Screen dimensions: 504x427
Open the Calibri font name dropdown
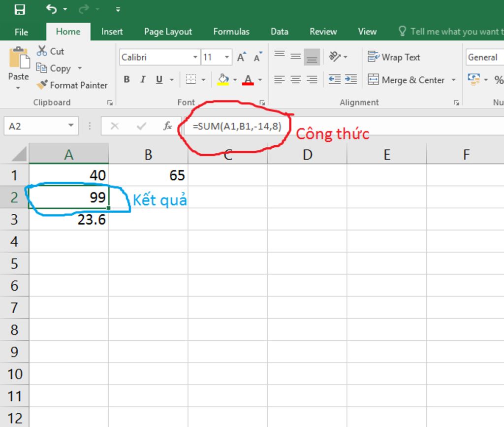(x=195, y=57)
